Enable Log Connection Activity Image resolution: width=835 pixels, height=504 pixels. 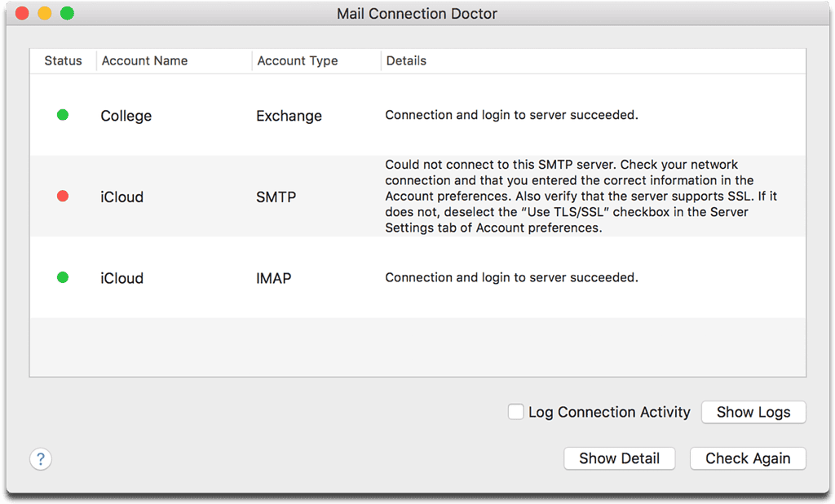point(515,412)
